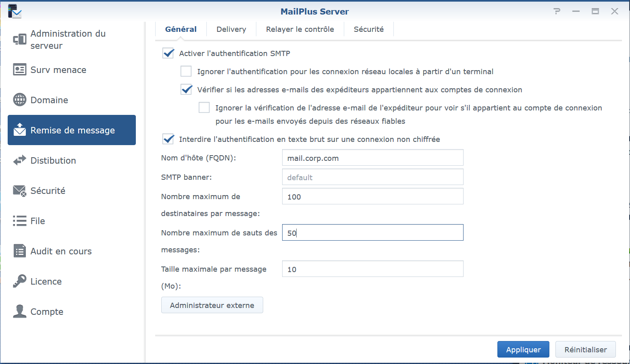Viewport: 630px width, 364px height.
Task: Select the Audit en cours icon
Action: pos(19,251)
